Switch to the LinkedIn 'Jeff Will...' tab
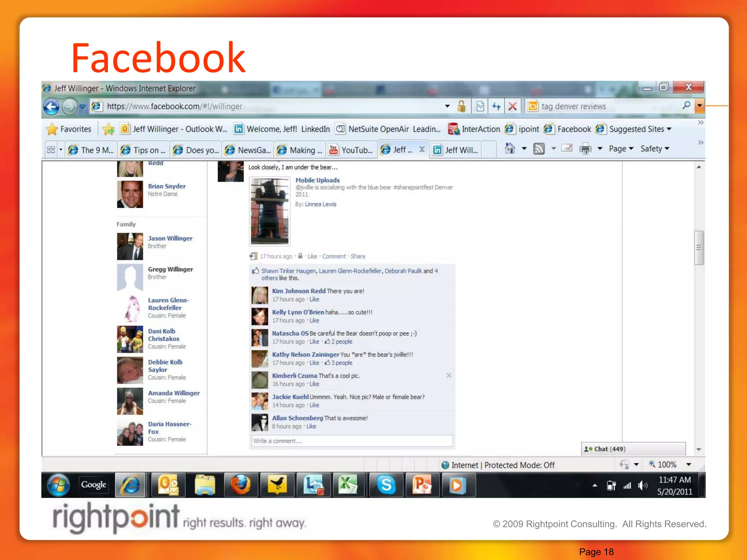Image resolution: width=747 pixels, height=560 pixels. 456,150
